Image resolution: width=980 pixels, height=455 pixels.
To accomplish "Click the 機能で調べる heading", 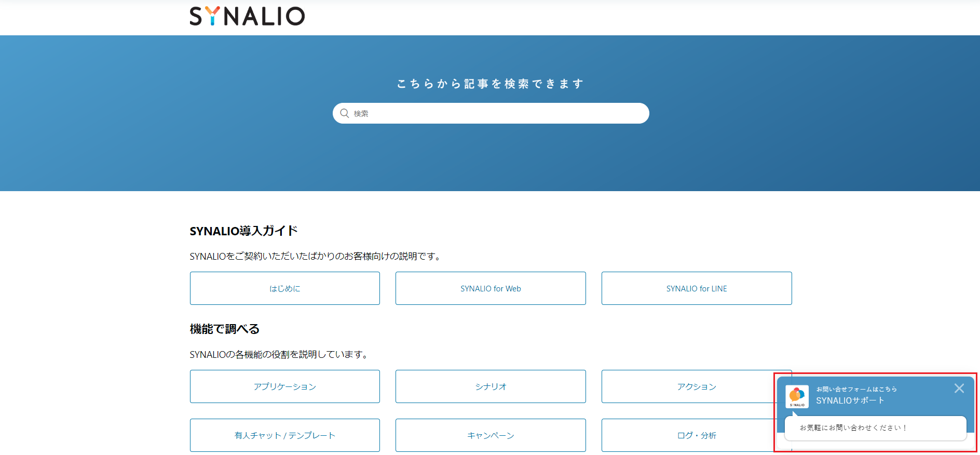I will click(x=224, y=329).
